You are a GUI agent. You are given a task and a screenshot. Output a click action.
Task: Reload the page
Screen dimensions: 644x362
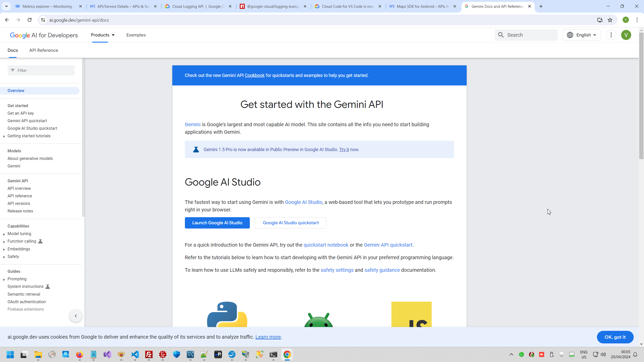tap(29, 20)
